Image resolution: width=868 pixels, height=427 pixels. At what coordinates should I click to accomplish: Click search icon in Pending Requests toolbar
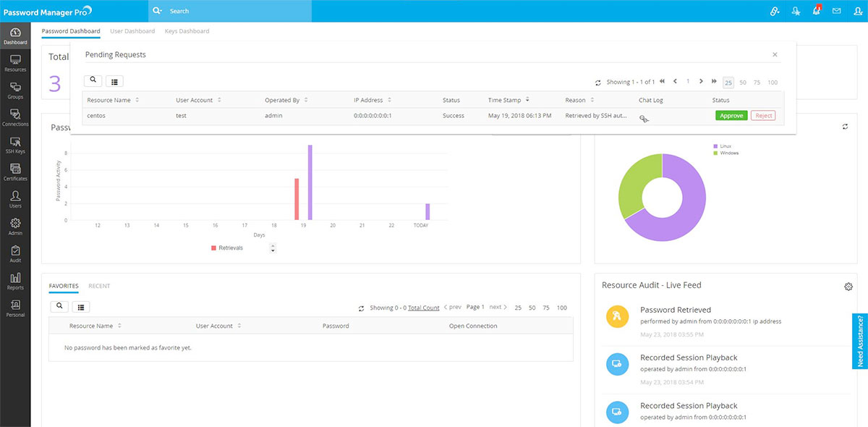point(93,81)
